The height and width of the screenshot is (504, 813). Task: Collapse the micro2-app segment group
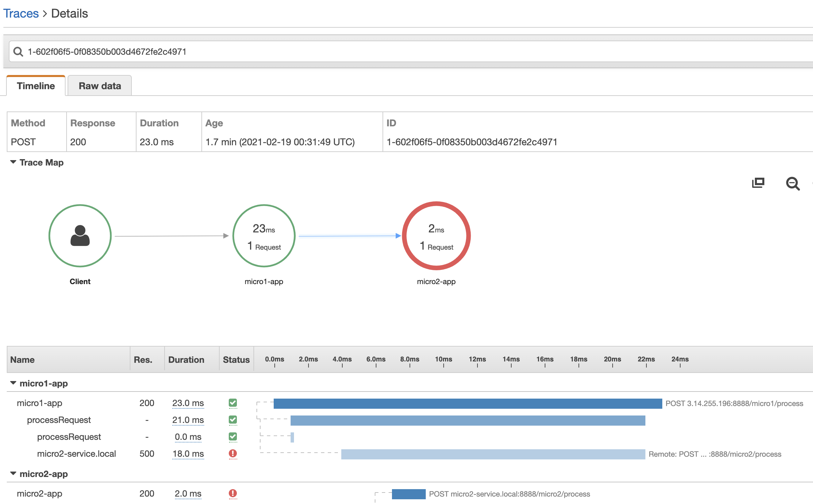click(14, 474)
